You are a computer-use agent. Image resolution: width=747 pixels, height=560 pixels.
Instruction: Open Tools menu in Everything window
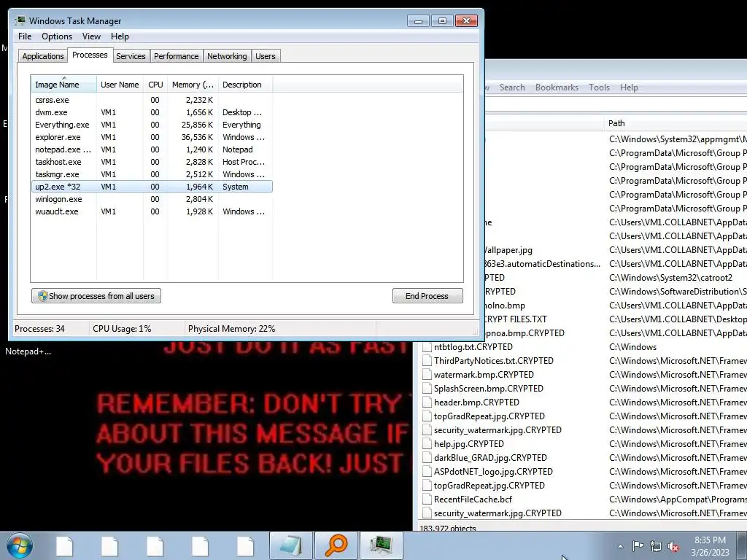point(599,87)
